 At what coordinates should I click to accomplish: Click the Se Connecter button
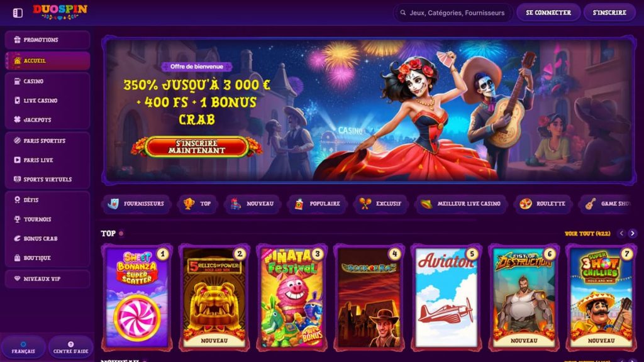[x=548, y=13]
